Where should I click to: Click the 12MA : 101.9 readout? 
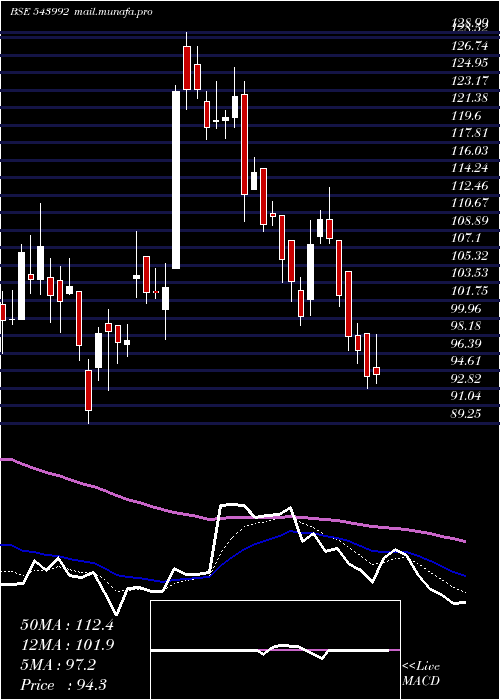tap(67, 645)
